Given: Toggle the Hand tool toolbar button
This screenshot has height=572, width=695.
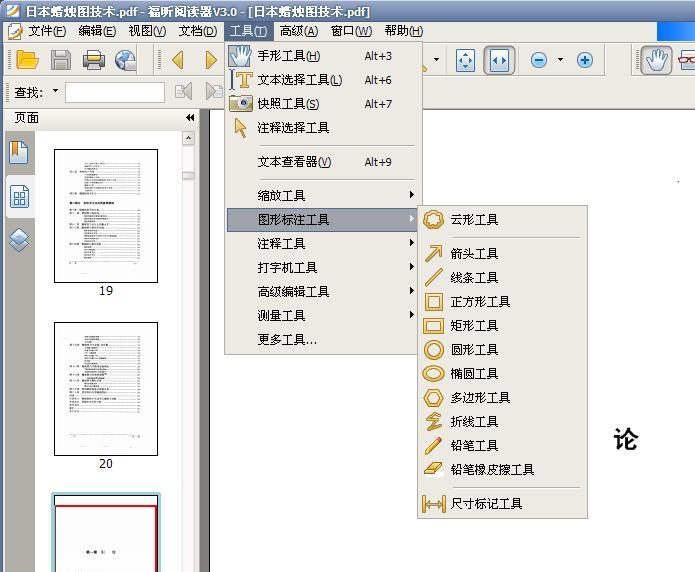Looking at the screenshot, I should click(655, 60).
